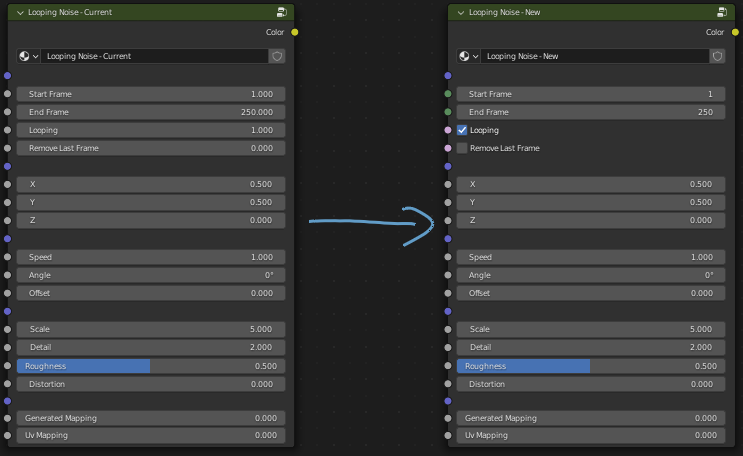Click Y value field in Current node
The height and width of the screenshot is (456, 743).
[151, 202]
